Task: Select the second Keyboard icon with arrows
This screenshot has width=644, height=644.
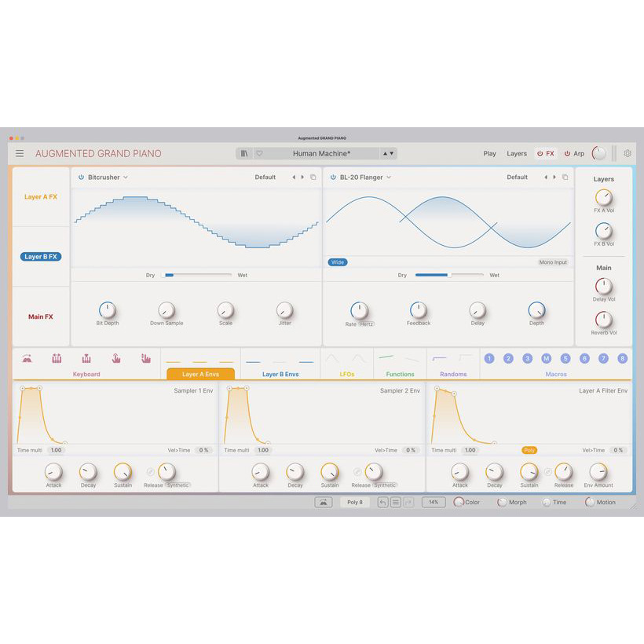Action: [x=57, y=359]
